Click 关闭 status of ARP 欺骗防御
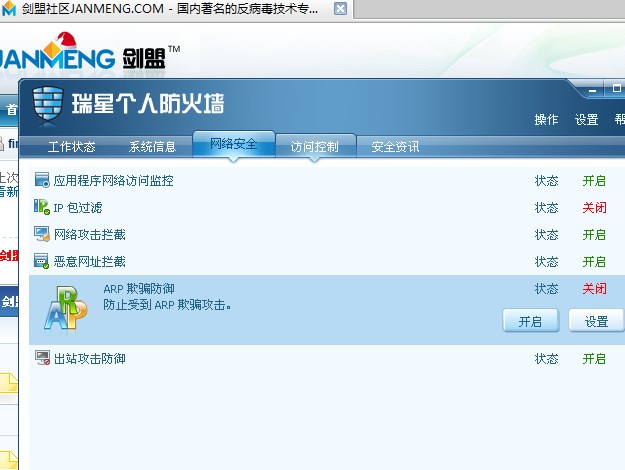Image resolution: width=625 pixels, height=470 pixels. click(x=594, y=288)
